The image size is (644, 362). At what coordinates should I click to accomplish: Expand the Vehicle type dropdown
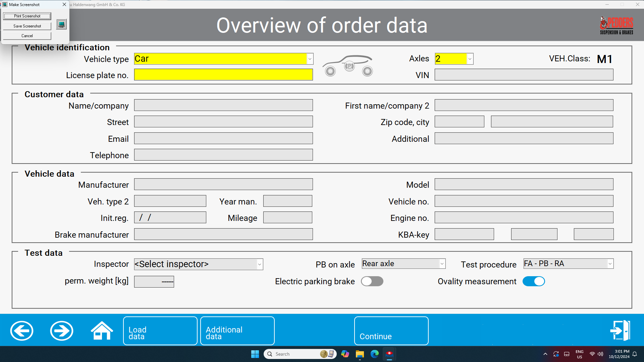point(310,59)
